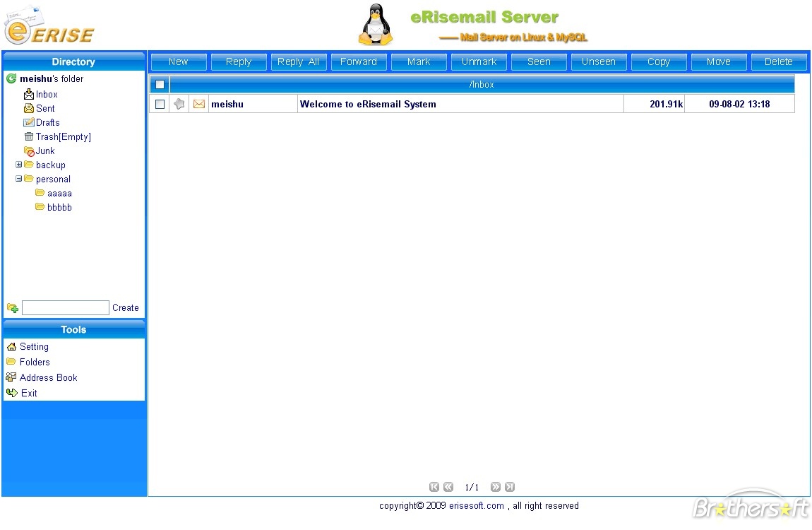Click the Junk folder icon

click(x=29, y=151)
